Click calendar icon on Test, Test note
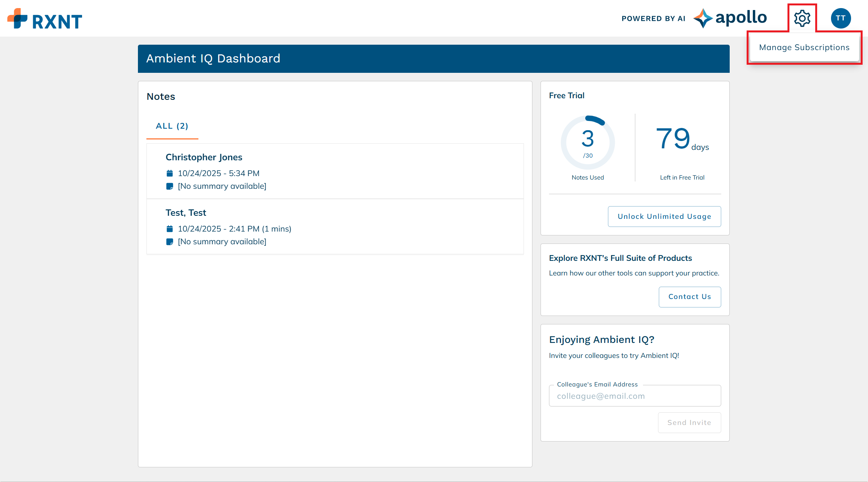Viewport: 868px width, 482px height. click(x=170, y=229)
